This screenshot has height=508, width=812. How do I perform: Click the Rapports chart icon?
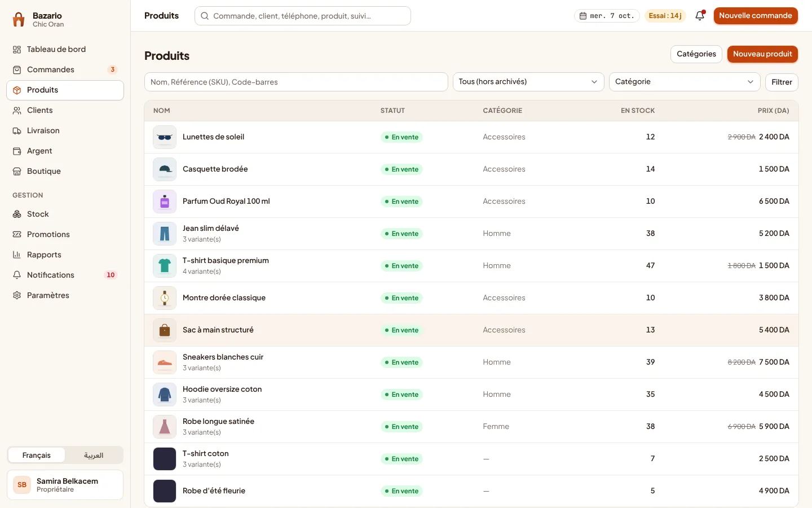tap(17, 255)
